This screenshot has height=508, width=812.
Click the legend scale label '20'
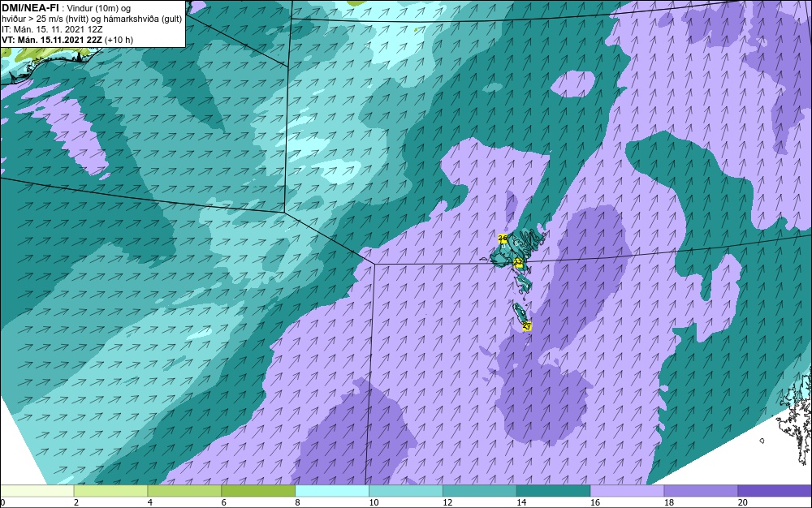[743, 502]
